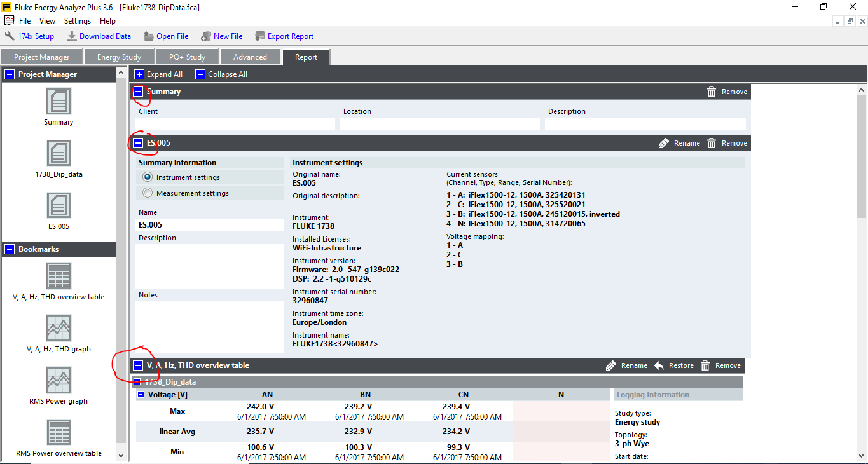Open the File menu
Image resolution: width=868 pixels, height=464 pixels.
tap(25, 21)
